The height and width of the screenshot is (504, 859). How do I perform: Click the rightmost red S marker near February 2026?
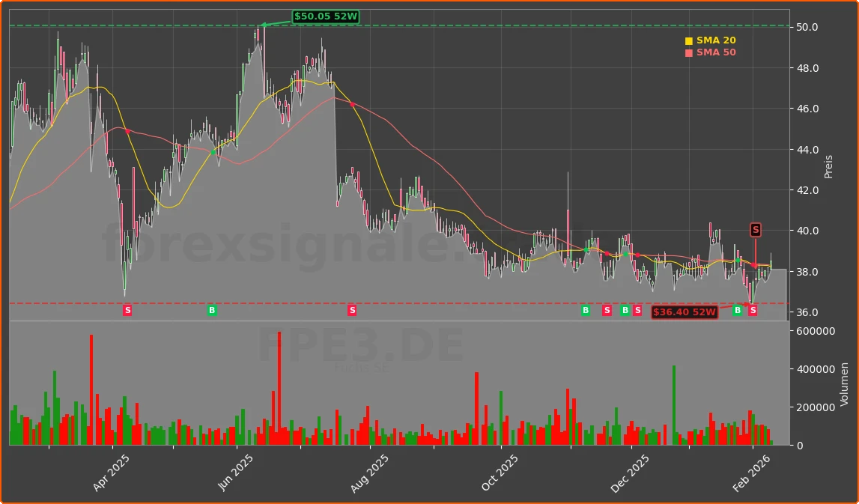coord(753,309)
